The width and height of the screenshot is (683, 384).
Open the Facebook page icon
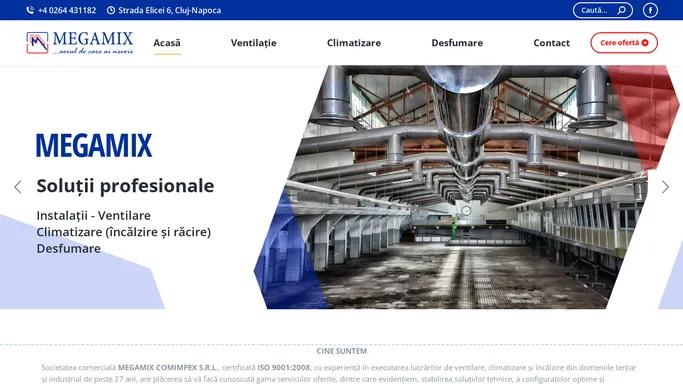pos(650,10)
